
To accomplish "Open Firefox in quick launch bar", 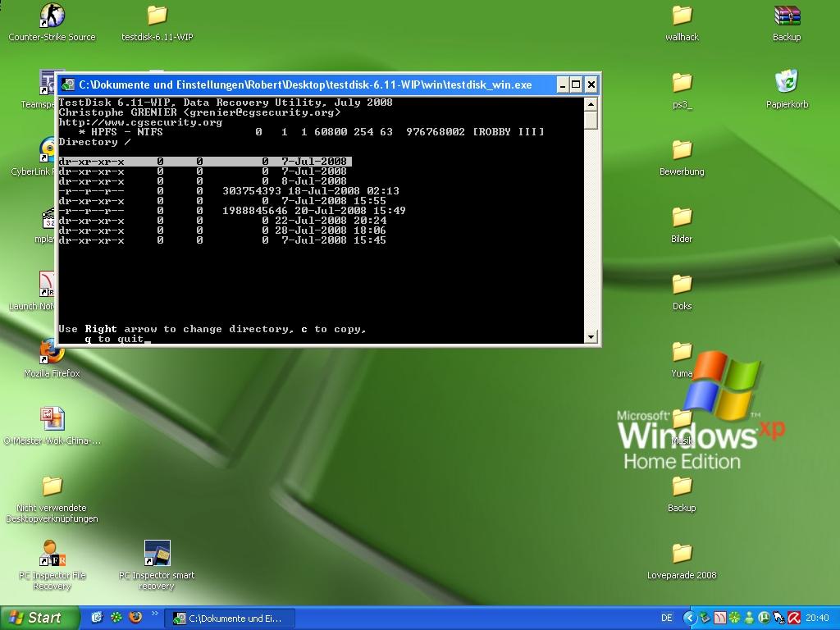I will pyautogui.click(x=135, y=617).
